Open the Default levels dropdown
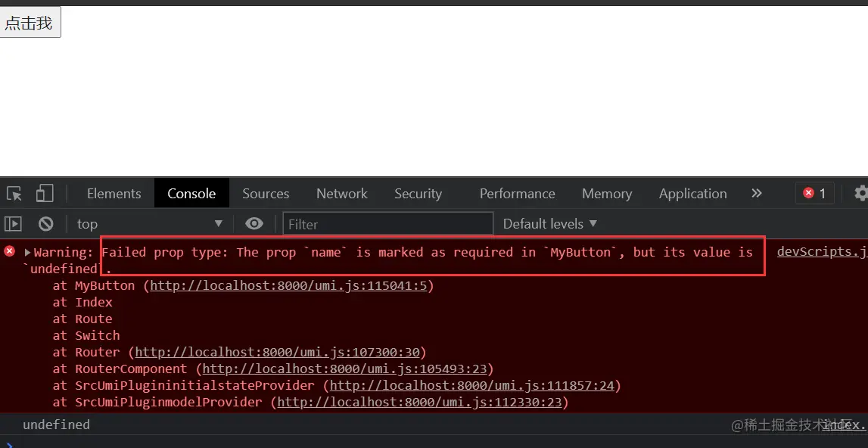This screenshot has height=448, width=868. tap(550, 224)
